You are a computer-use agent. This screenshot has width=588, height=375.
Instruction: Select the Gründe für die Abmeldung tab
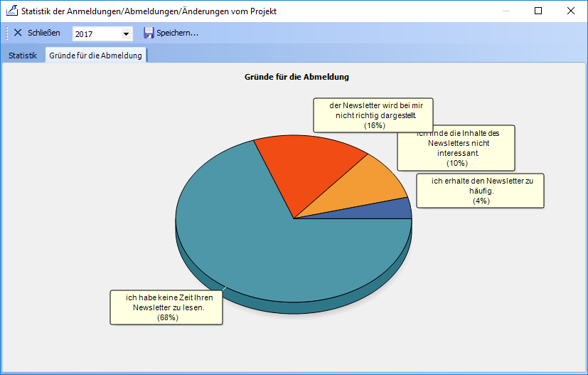[95, 56]
